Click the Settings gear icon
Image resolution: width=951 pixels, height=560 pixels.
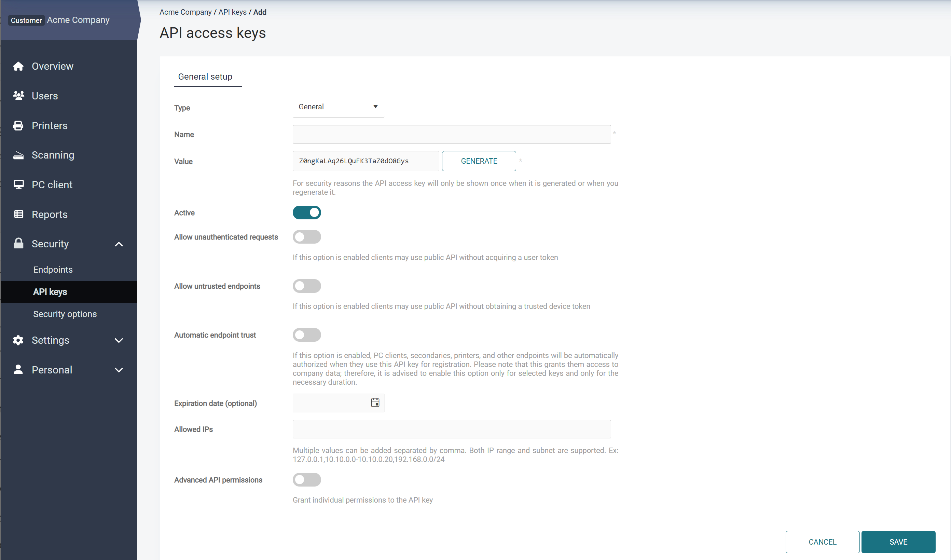(x=18, y=340)
